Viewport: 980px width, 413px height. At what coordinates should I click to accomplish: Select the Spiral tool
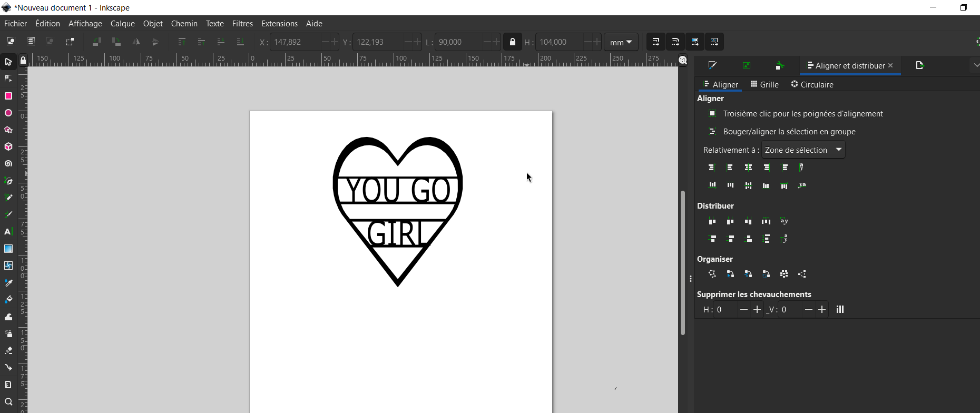point(8,164)
